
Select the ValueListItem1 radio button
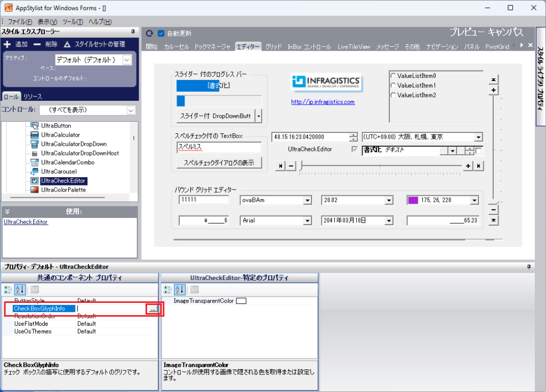pyautogui.click(x=394, y=85)
